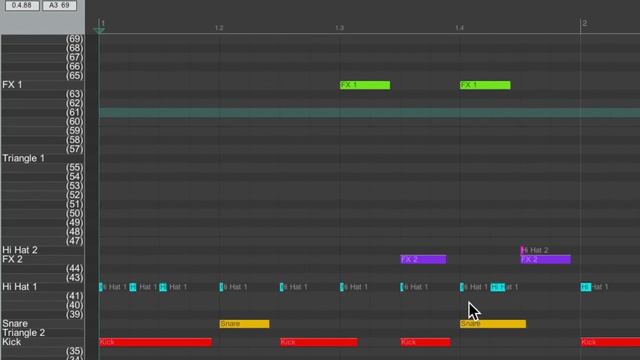Select the yellow Snare note at beat 1.2
The height and width of the screenshot is (360, 640).
pos(244,324)
